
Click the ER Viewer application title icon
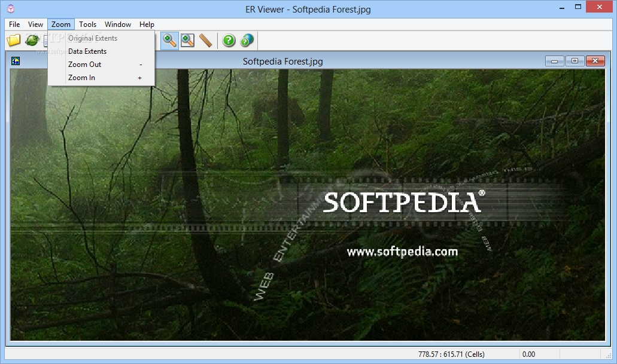[x=11, y=8]
